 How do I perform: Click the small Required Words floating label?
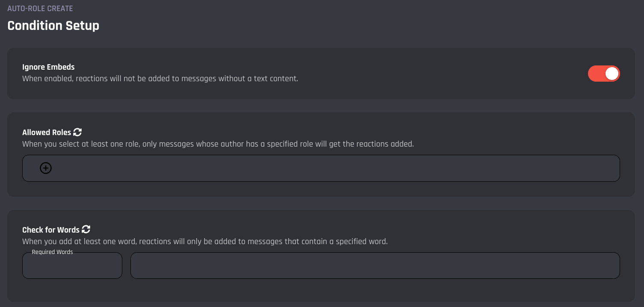coord(52,252)
